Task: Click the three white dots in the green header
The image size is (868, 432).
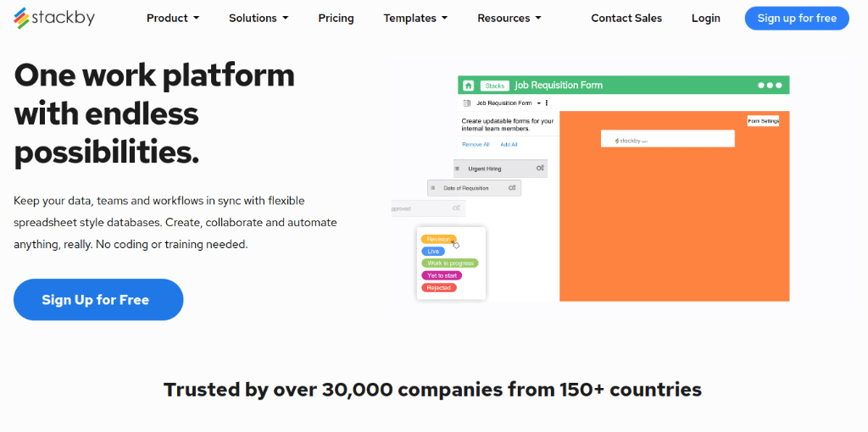Action: tap(770, 86)
